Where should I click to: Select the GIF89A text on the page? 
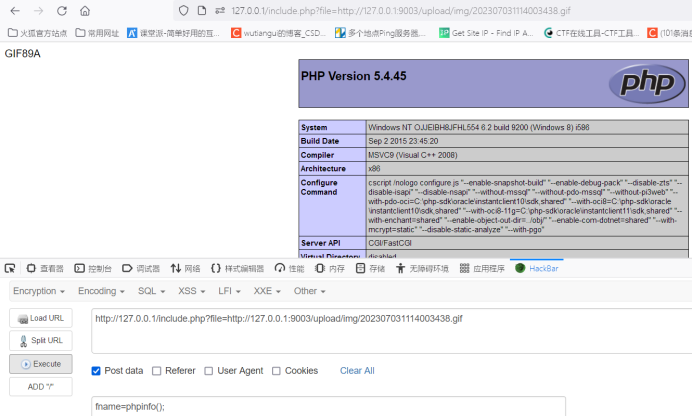pos(23,54)
